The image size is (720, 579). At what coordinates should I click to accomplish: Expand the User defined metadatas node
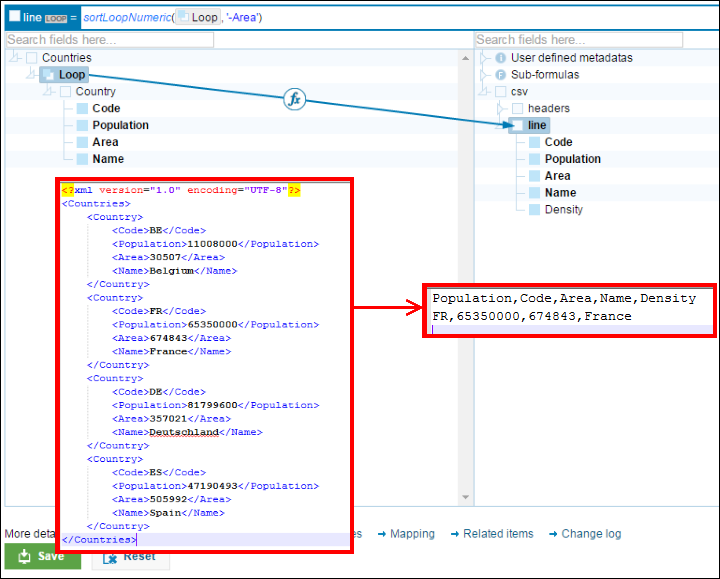click(485, 58)
